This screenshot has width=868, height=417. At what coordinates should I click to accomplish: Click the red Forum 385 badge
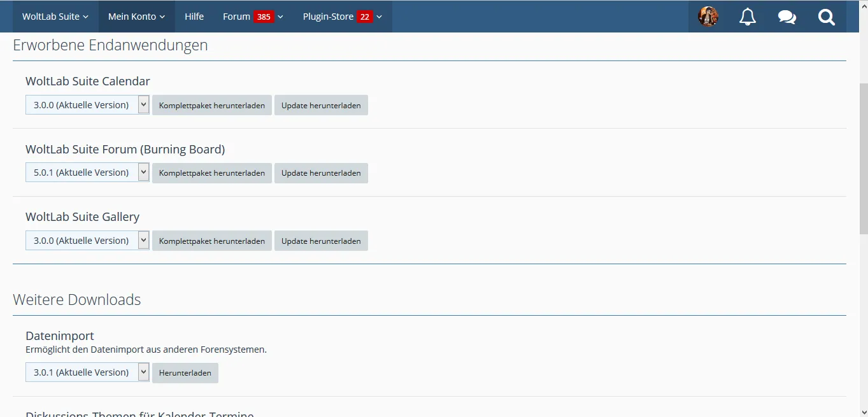(x=264, y=17)
